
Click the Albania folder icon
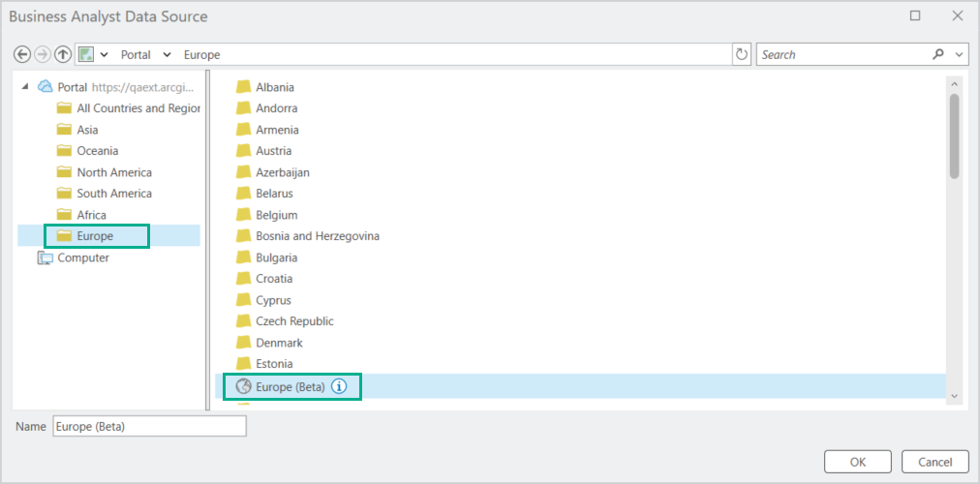243,87
